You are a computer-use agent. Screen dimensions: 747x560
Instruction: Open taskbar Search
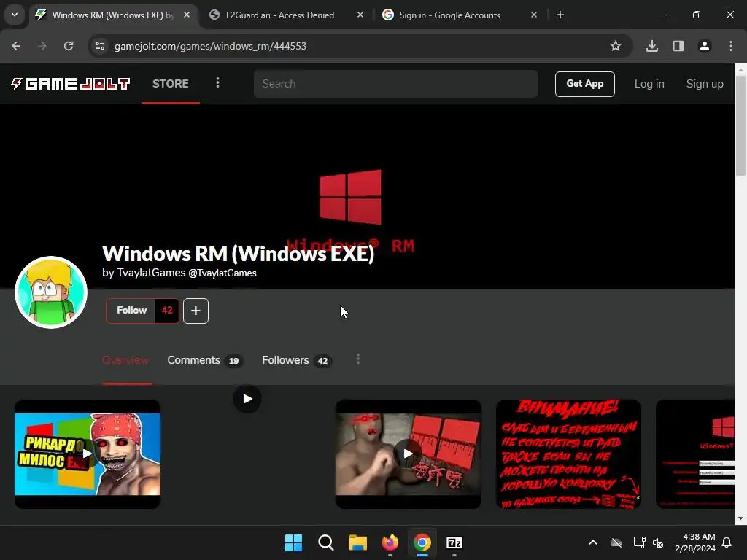326,542
